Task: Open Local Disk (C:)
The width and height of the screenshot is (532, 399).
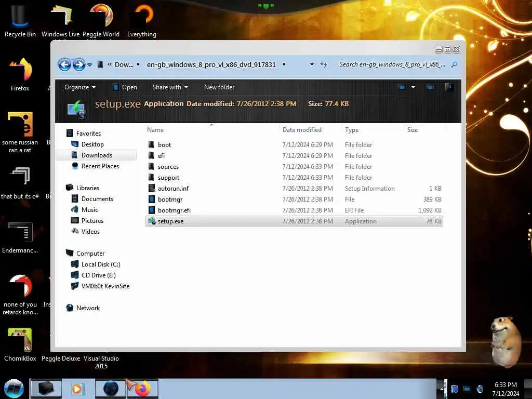Action: [101, 264]
